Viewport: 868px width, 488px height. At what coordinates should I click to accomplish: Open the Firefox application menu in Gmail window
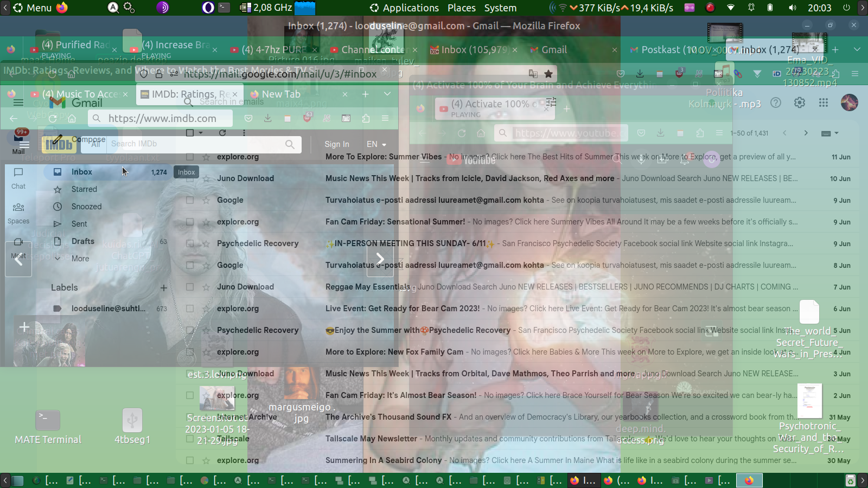tap(855, 74)
